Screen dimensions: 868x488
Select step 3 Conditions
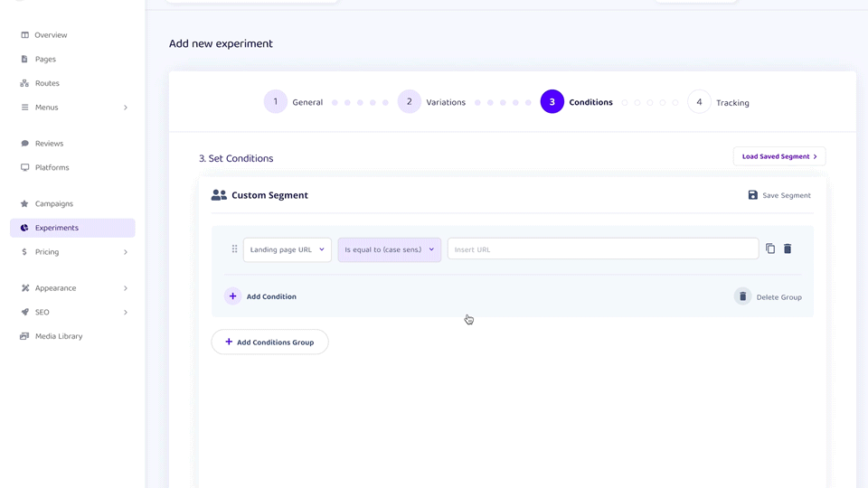(x=576, y=102)
